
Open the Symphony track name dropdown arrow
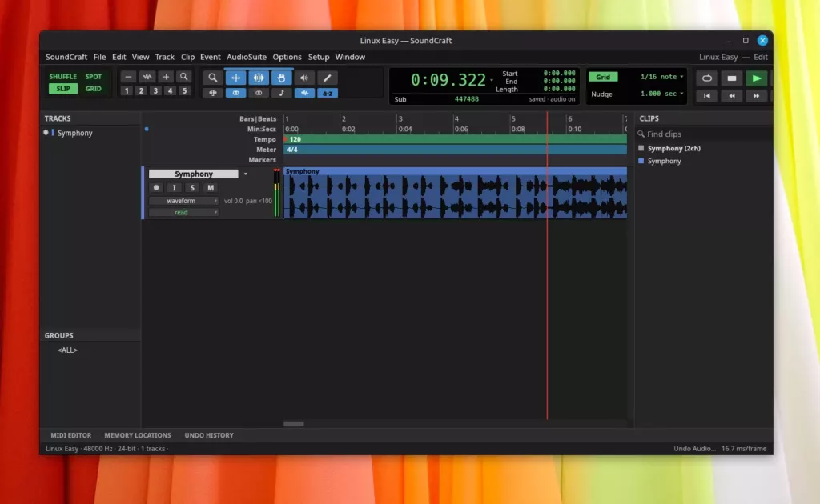point(245,174)
